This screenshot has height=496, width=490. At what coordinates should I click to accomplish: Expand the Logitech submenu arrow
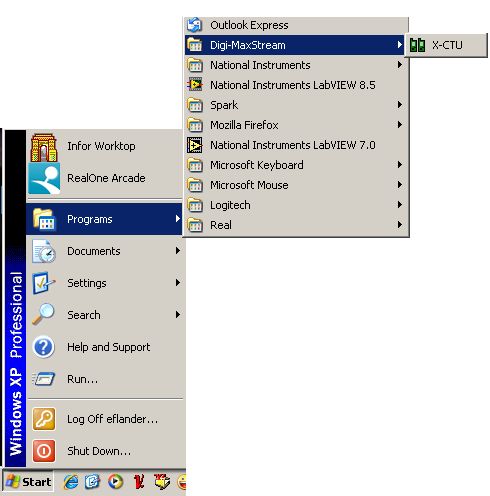(x=399, y=205)
